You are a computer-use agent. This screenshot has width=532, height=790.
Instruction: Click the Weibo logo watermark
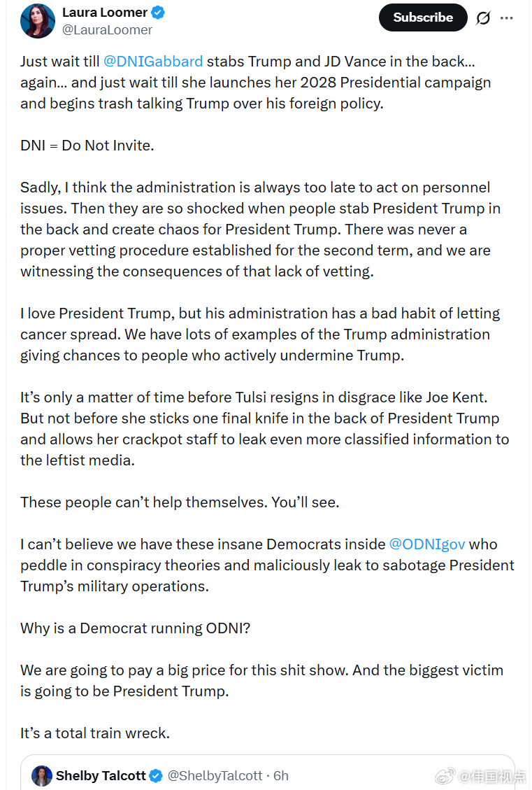pyautogui.click(x=445, y=777)
